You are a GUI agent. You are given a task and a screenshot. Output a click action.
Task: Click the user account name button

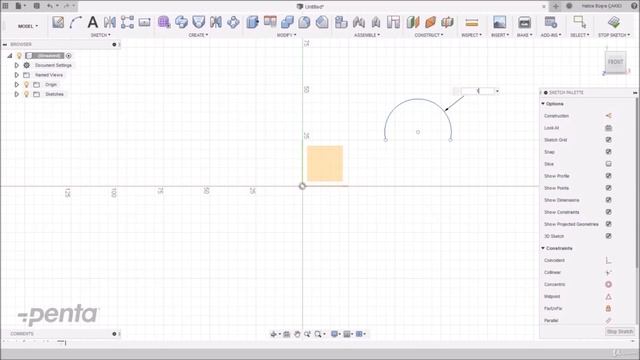tap(602, 6)
